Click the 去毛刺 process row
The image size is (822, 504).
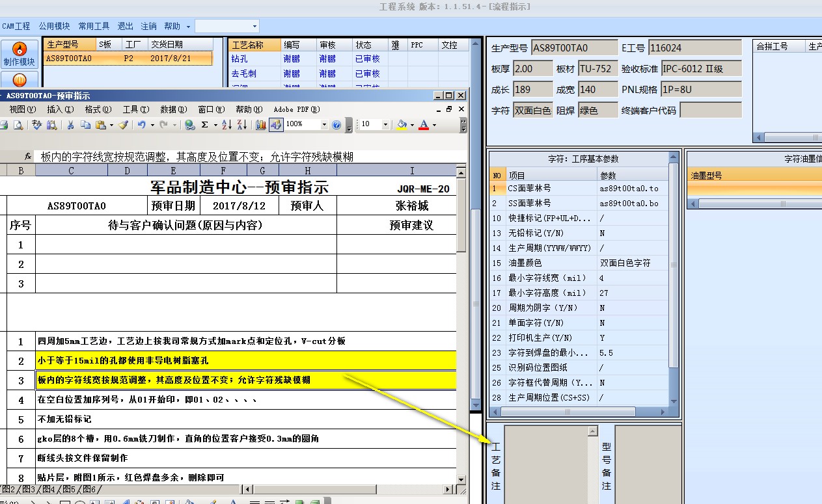pyautogui.click(x=349, y=73)
